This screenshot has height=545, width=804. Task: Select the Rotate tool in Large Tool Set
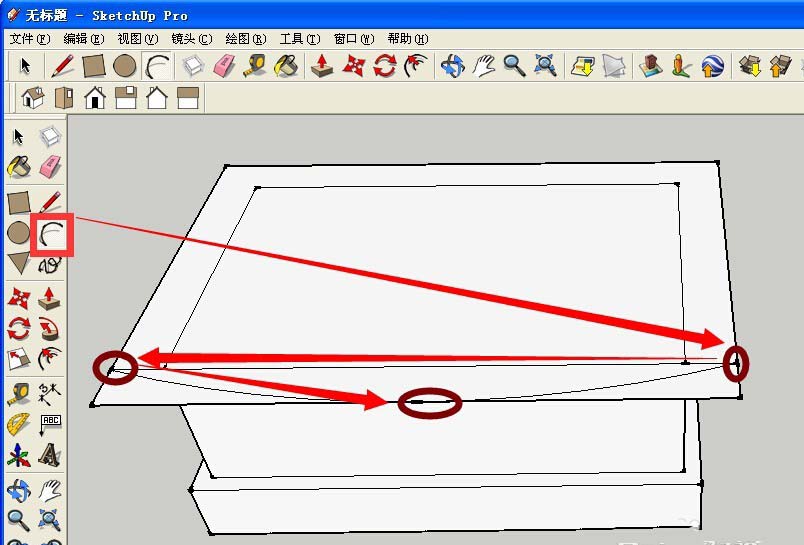pos(18,329)
